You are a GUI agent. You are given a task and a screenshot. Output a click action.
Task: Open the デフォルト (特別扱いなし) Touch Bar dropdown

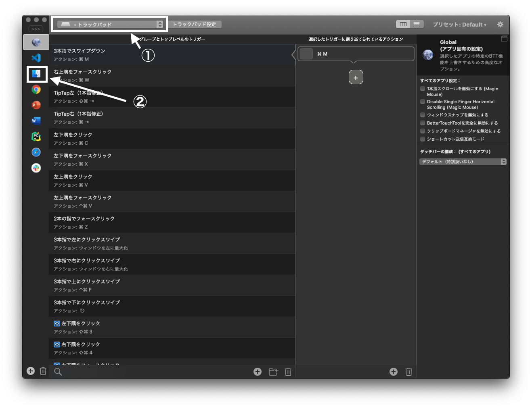click(x=463, y=162)
